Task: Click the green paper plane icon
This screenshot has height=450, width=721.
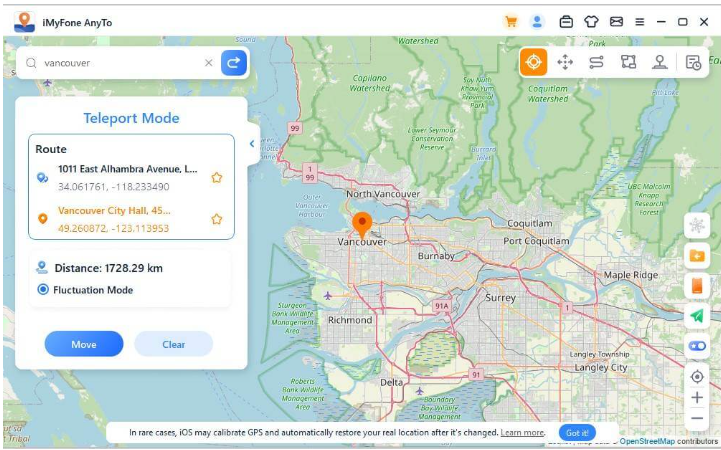Action: point(697,316)
